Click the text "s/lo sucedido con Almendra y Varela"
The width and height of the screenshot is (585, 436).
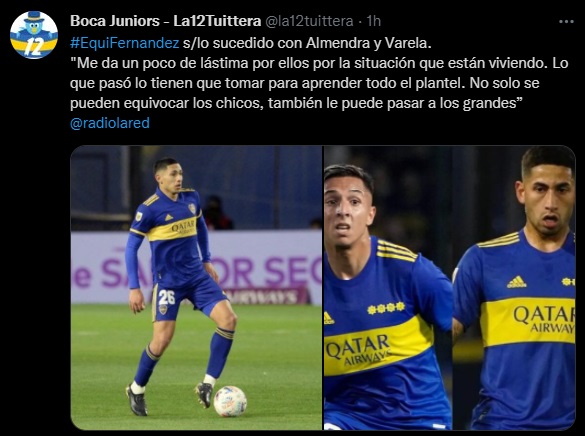(307, 43)
